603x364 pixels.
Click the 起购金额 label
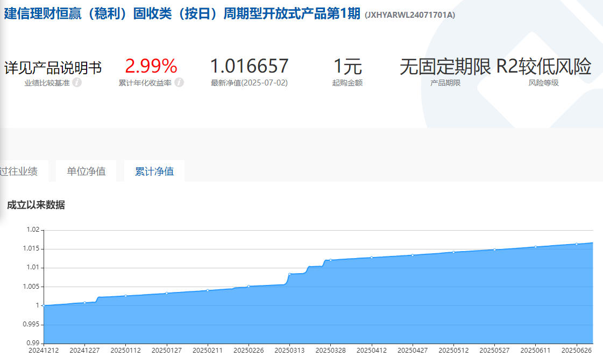pos(347,83)
